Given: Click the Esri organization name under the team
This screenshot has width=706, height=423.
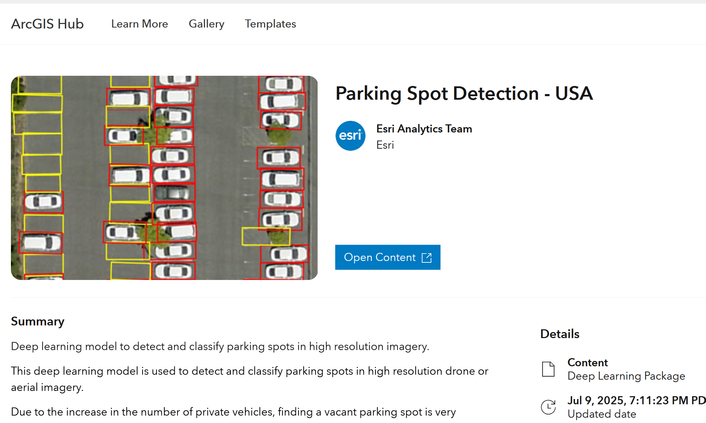Looking at the screenshot, I should click(x=385, y=145).
